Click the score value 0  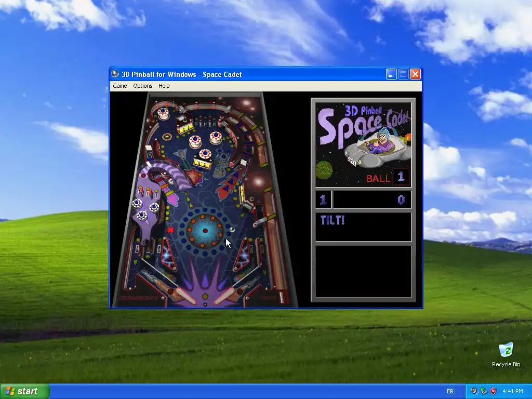pyautogui.click(x=401, y=200)
